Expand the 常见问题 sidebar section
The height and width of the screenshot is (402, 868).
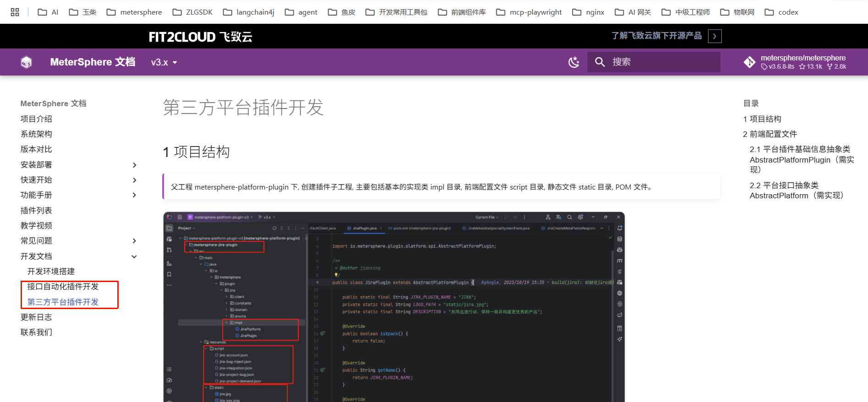click(134, 241)
